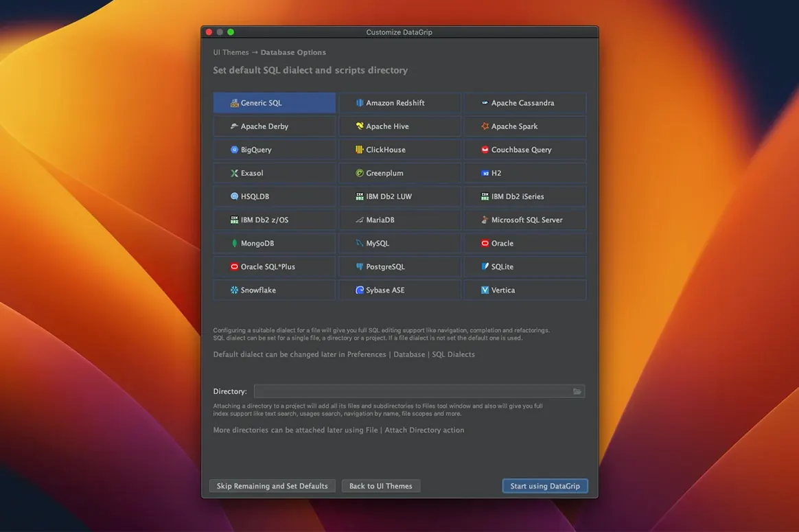Choose the Greenplum icon

click(360, 173)
